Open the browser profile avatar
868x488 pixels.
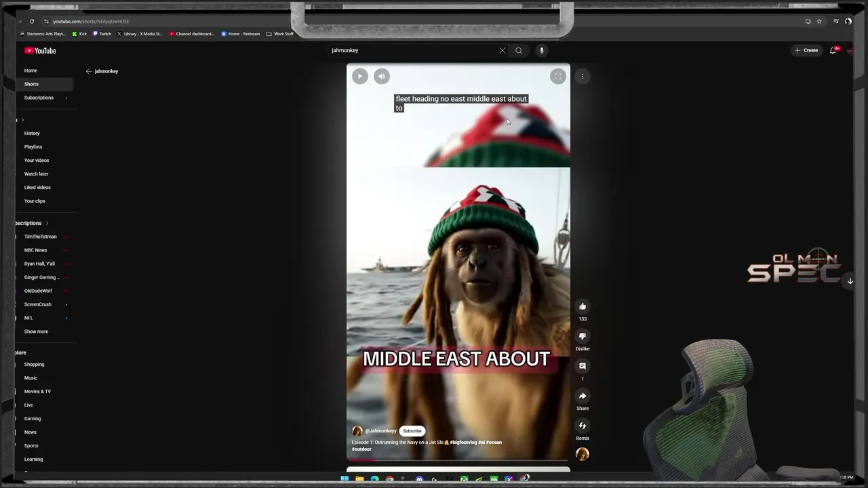(848, 21)
